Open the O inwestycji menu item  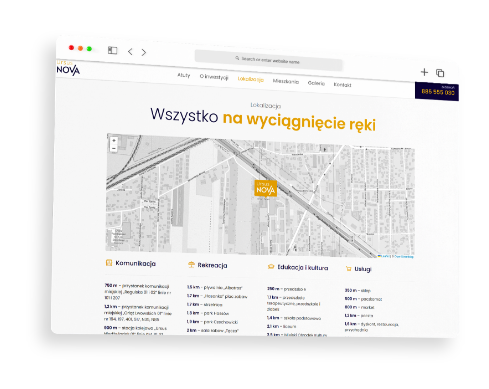coord(214,77)
